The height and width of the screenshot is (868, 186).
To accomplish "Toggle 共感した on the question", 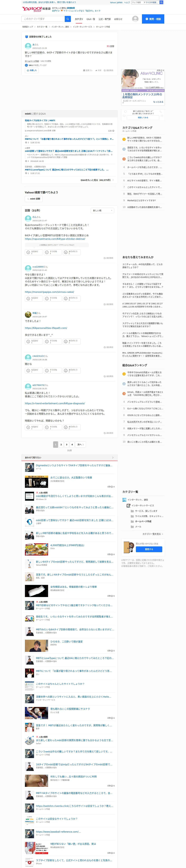I will tap(31, 70).
